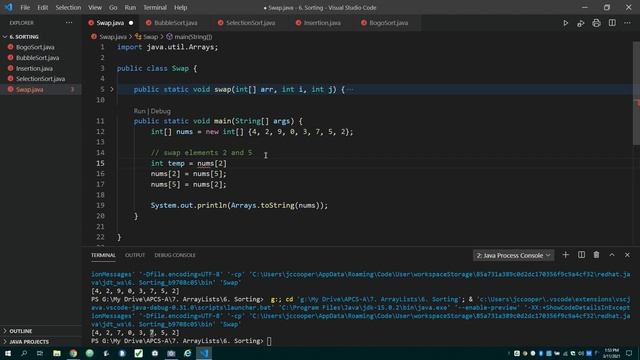Open the Terminal menu
The height and width of the screenshot is (360, 640).
coord(155,7)
